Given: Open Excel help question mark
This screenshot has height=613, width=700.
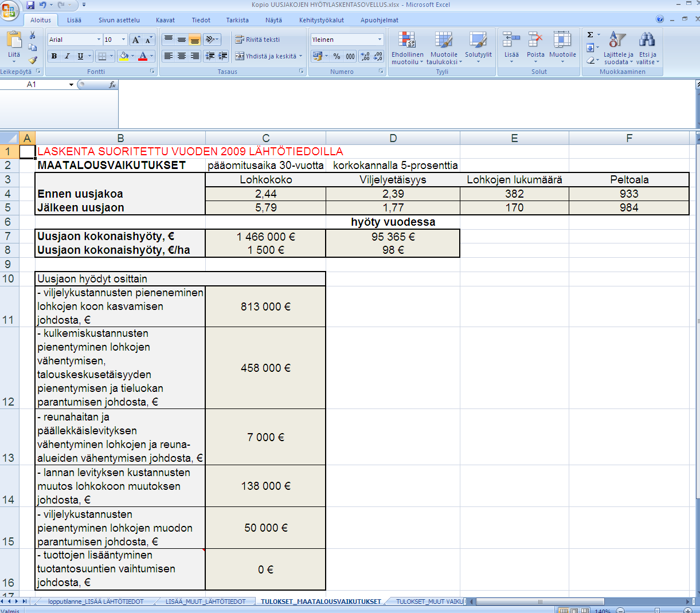Looking at the screenshot, I should 660,19.
